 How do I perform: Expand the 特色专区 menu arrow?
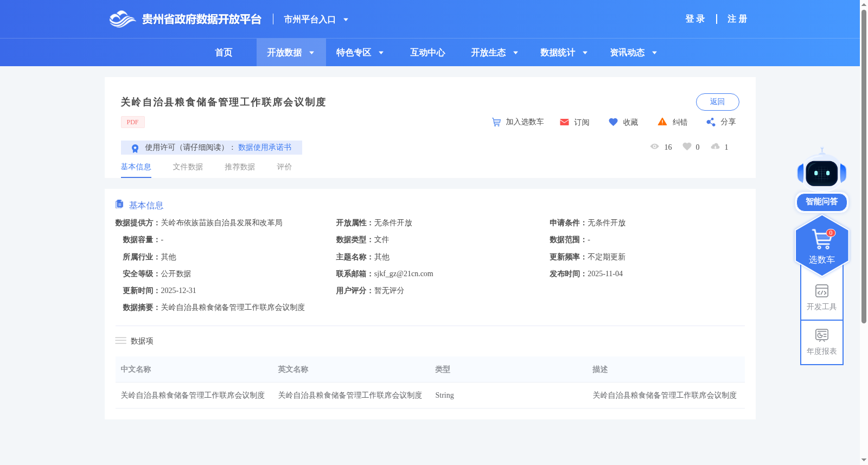[x=381, y=53]
